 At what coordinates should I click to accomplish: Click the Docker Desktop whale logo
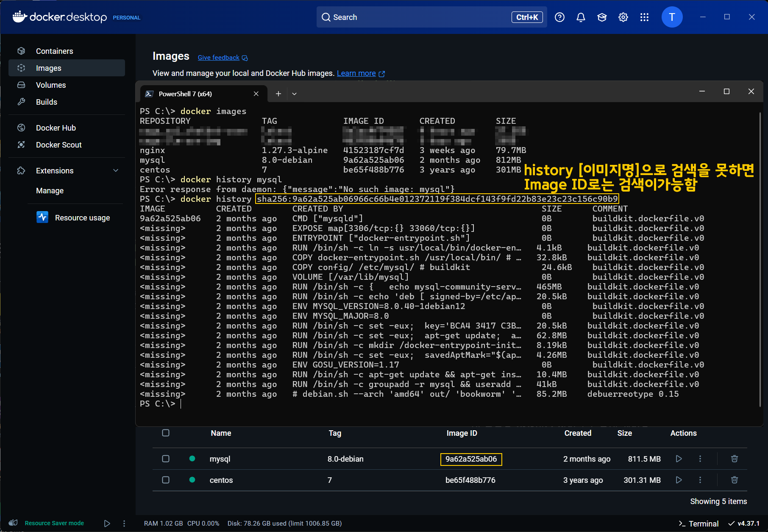coord(20,17)
